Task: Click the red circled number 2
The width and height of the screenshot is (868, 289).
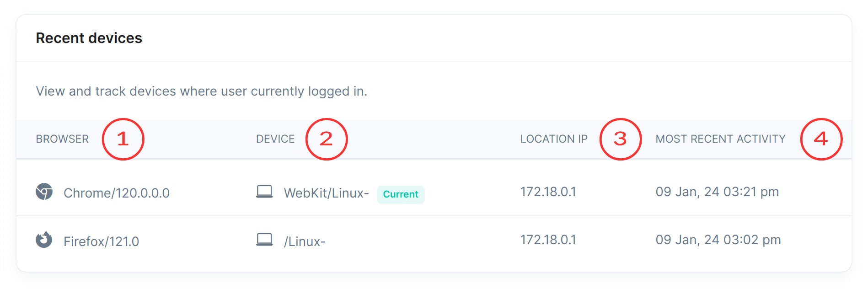Action: [326, 139]
